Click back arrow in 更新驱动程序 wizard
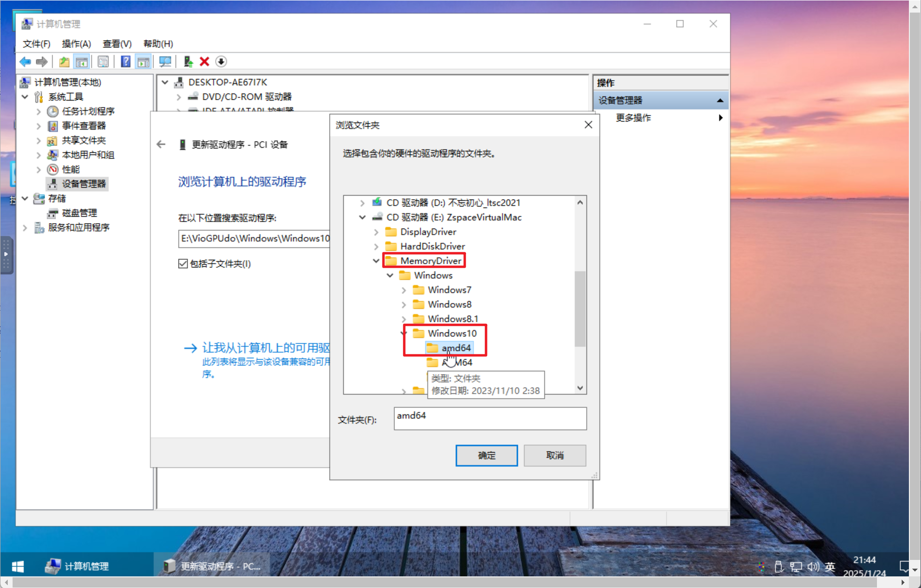This screenshot has width=921, height=588. [x=161, y=144]
